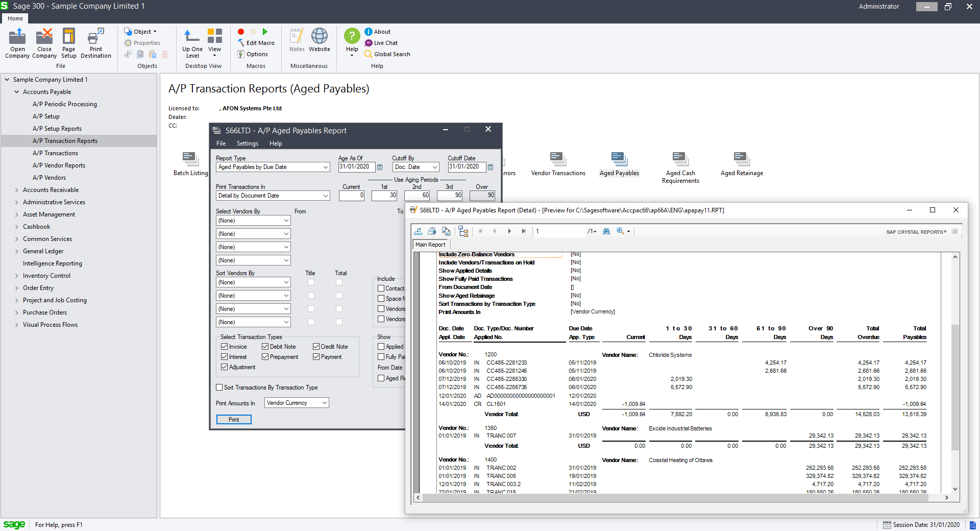Uncheck the Interest transaction type

coord(225,357)
